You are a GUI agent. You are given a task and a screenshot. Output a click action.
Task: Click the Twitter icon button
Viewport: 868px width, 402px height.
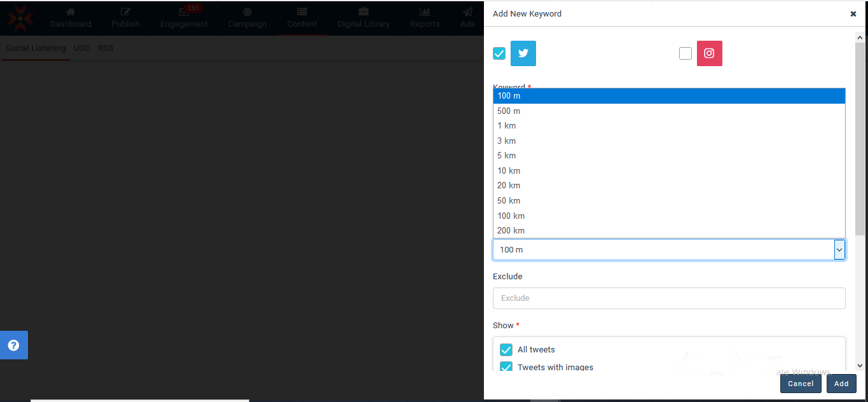coord(523,53)
